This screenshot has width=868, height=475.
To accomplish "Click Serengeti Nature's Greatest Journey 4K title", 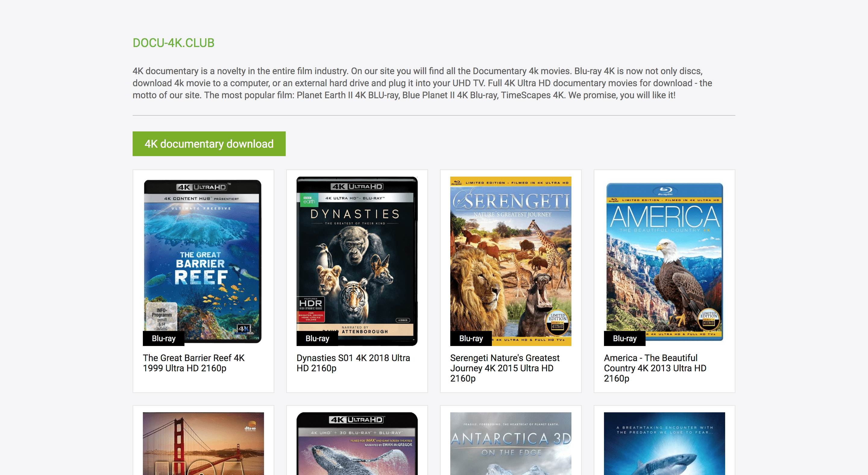I will [x=505, y=368].
